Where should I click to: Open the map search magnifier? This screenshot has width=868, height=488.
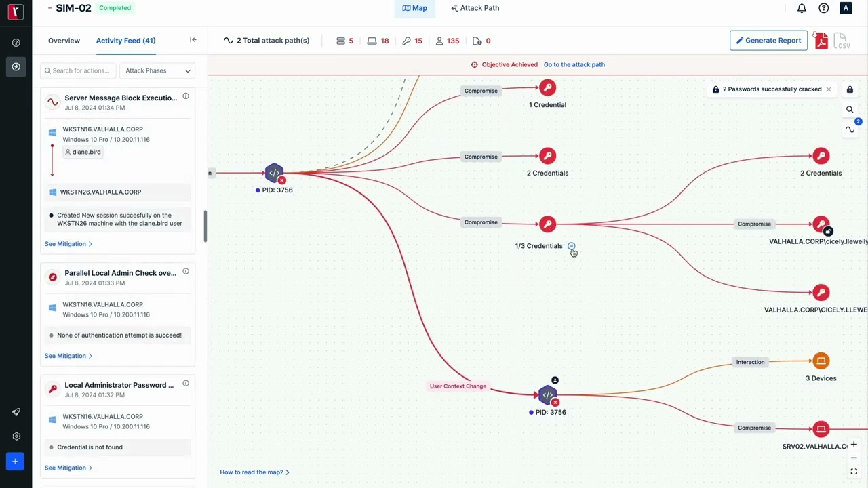click(850, 109)
